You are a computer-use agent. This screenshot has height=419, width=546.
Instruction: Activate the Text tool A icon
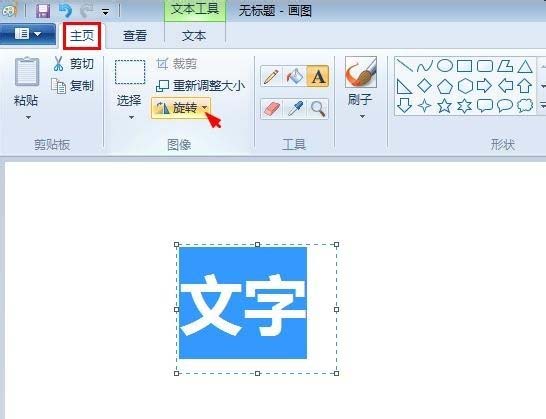click(318, 76)
